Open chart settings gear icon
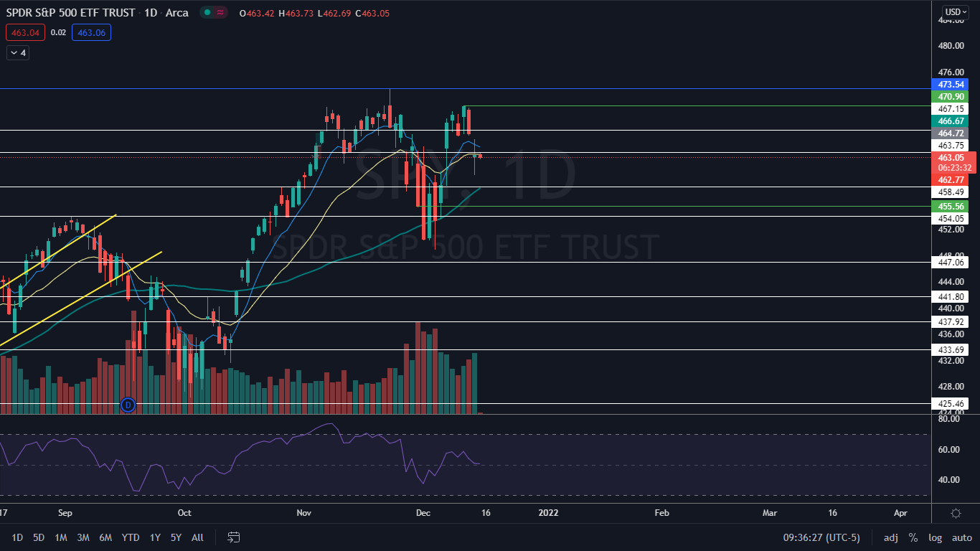980x551 pixels. click(x=956, y=513)
